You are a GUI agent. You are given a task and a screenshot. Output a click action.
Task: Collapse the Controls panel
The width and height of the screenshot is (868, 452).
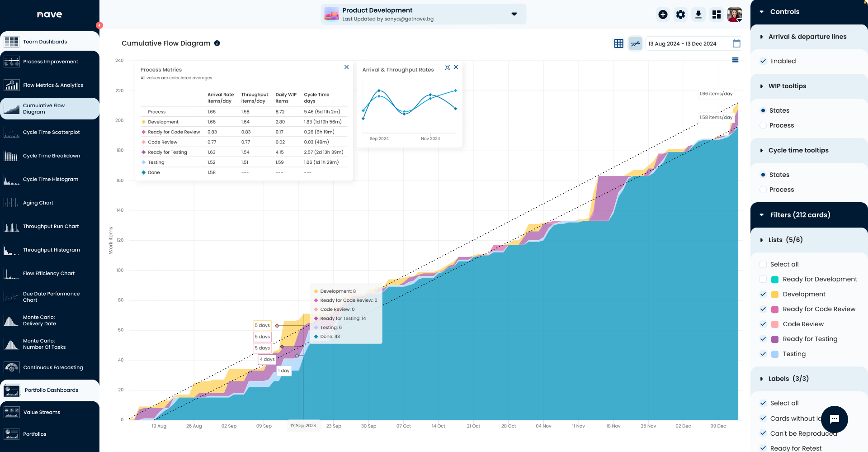coord(761,11)
